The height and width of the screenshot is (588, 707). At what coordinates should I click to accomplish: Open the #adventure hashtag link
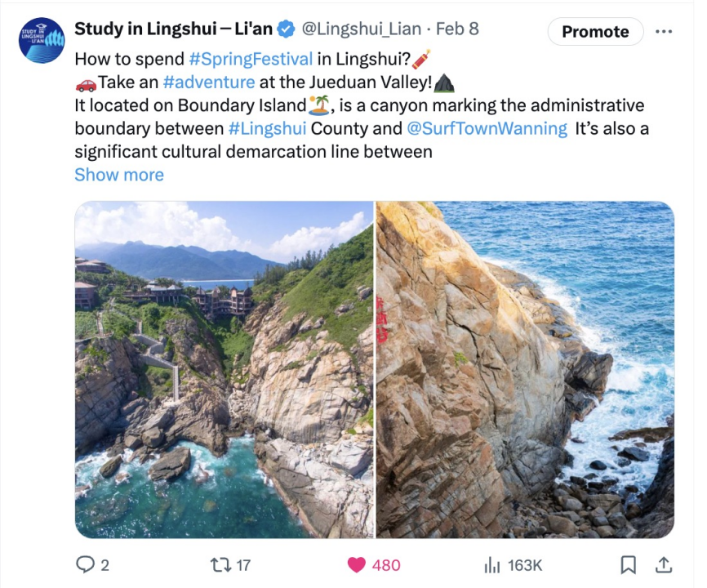pyautogui.click(x=209, y=82)
